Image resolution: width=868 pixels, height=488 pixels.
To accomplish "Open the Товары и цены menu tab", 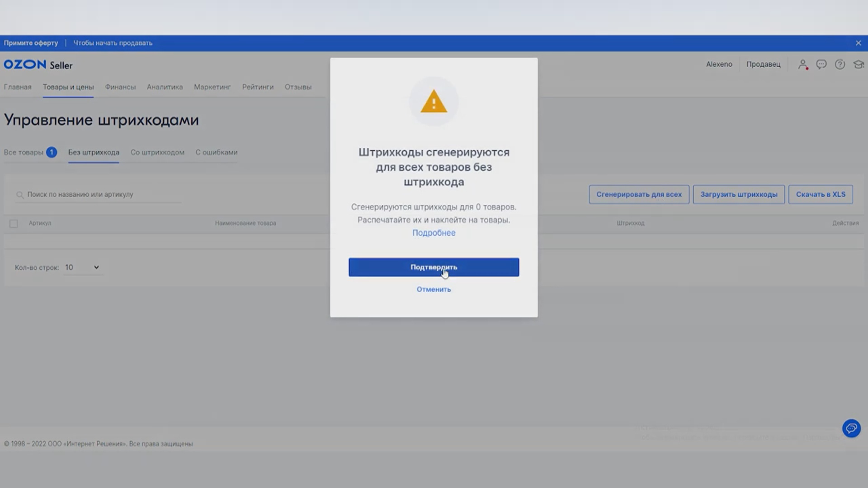I will coord(68,87).
